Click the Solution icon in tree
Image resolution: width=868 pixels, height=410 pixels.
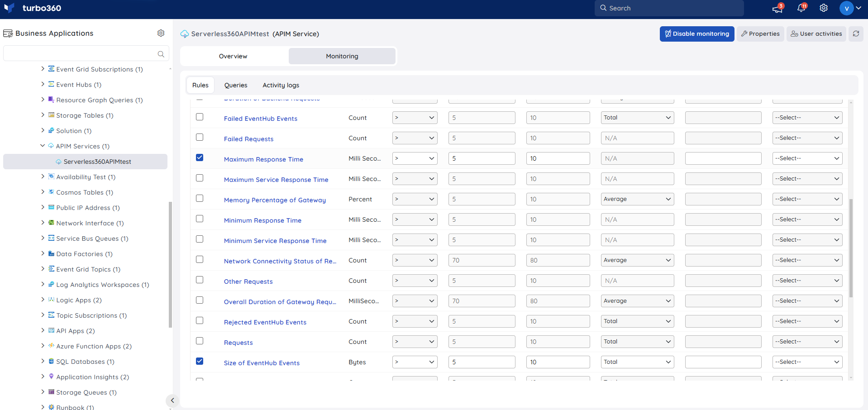[51, 130]
